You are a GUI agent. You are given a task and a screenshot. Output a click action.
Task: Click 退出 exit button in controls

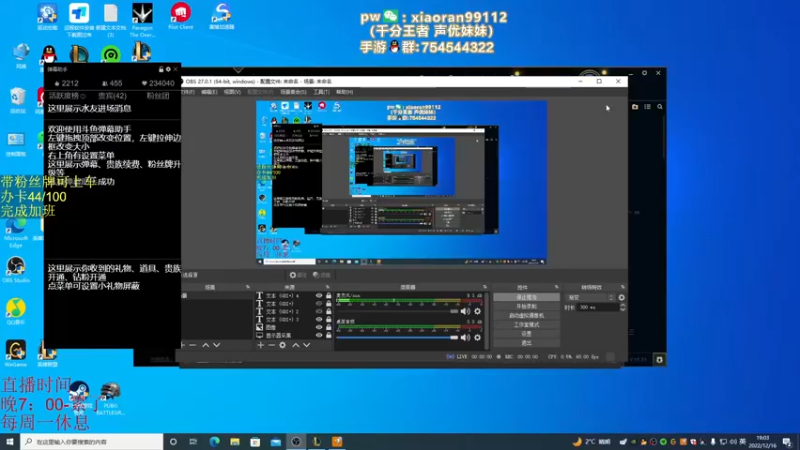point(527,343)
